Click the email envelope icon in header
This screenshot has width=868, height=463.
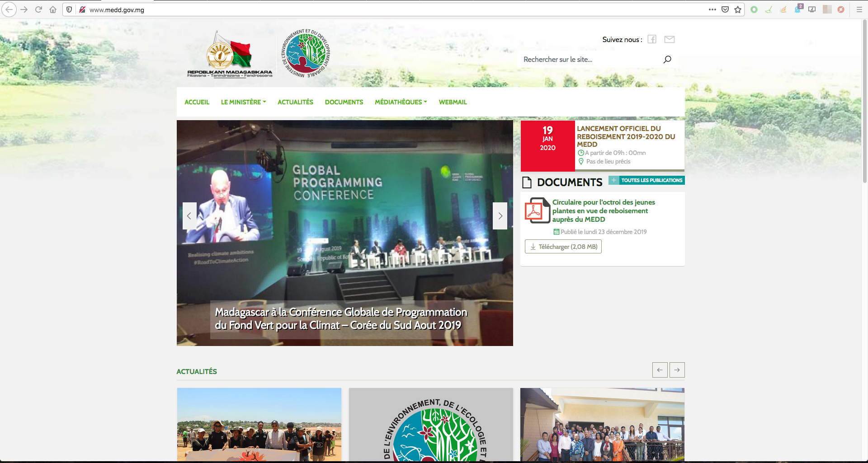click(x=669, y=39)
